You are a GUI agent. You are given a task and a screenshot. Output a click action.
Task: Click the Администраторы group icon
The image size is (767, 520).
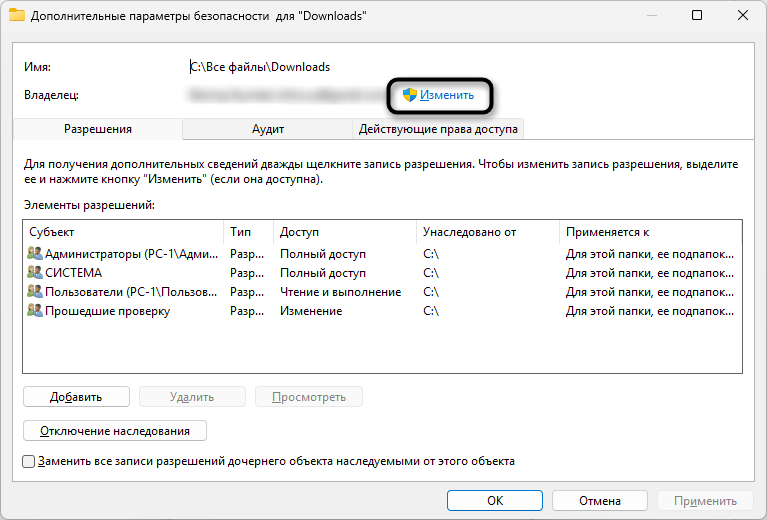35,254
